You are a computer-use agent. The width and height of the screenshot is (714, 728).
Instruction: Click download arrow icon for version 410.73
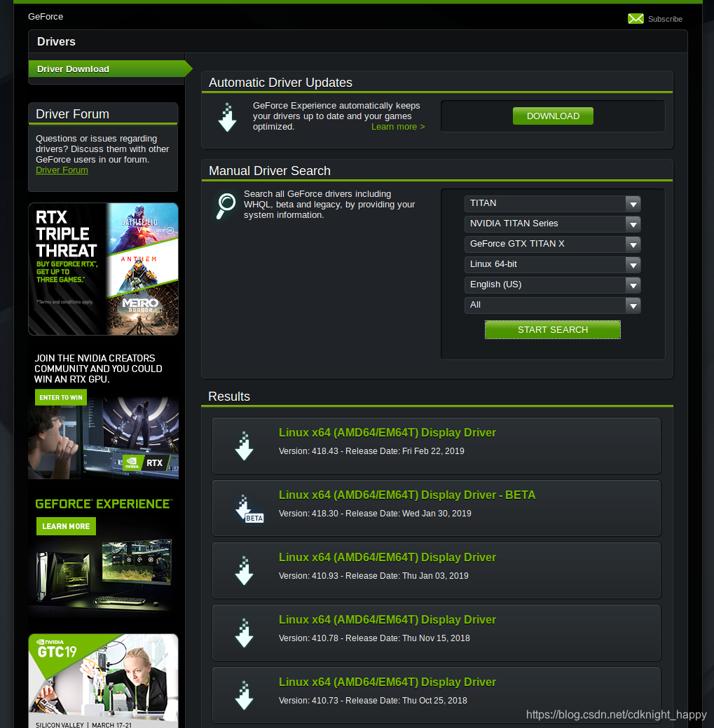click(x=245, y=696)
